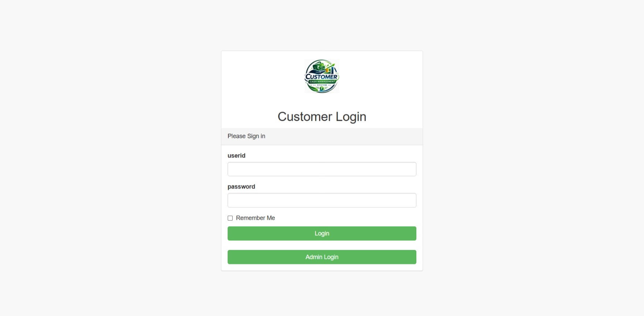Screen dimensions: 644x316
Task: Click the "password" field label
Action: [241, 187]
